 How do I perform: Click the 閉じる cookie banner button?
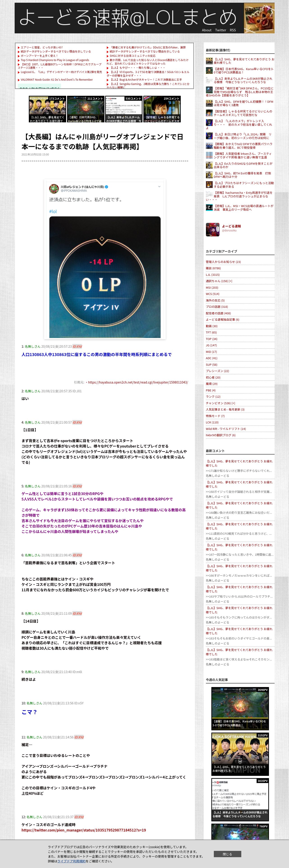(x=227, y=854)
